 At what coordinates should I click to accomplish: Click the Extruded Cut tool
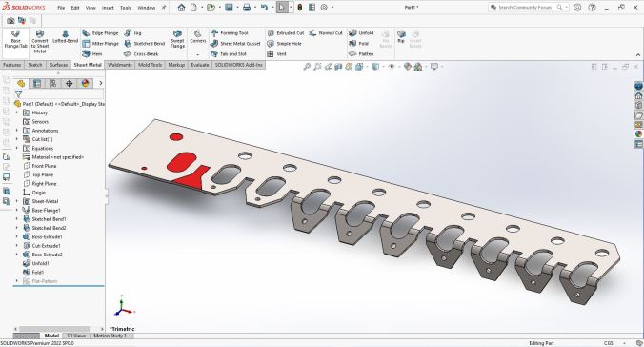(x=286, y=33)
